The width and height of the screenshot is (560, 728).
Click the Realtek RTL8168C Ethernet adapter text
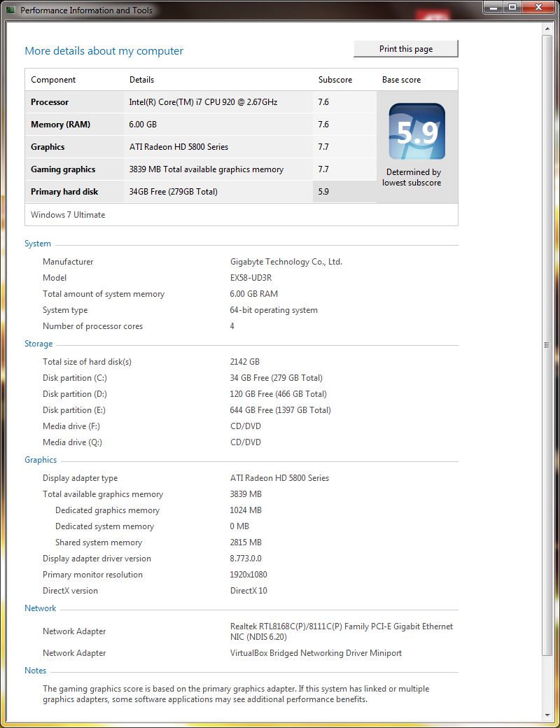(342, 632)
